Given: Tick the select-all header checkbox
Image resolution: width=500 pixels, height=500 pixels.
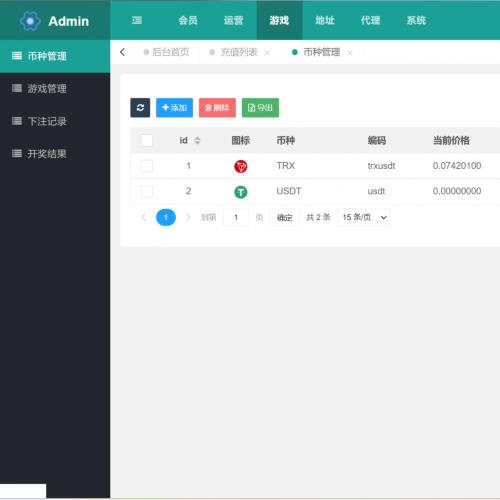Looking at the screenshot, I should 147,140.
